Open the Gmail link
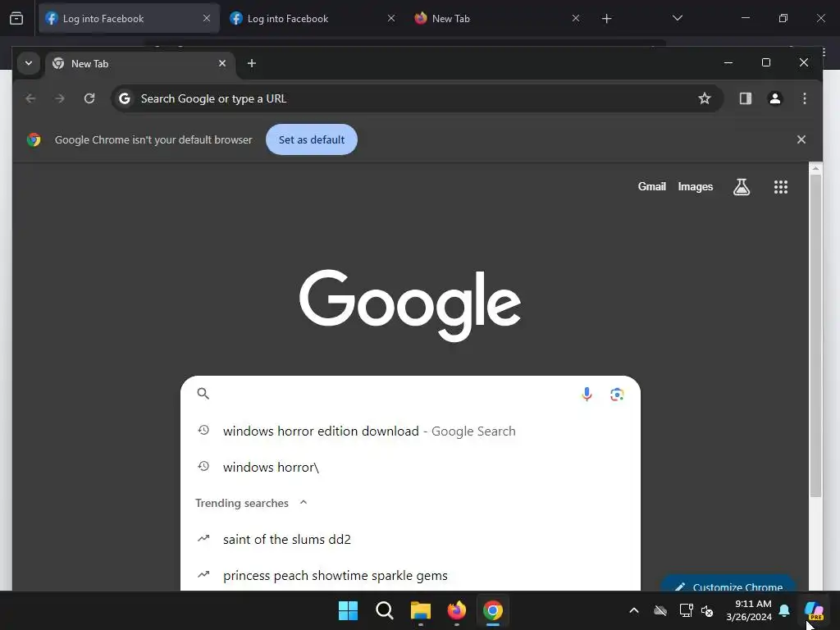This screenshot has width=840, height=630. point(651,187)
